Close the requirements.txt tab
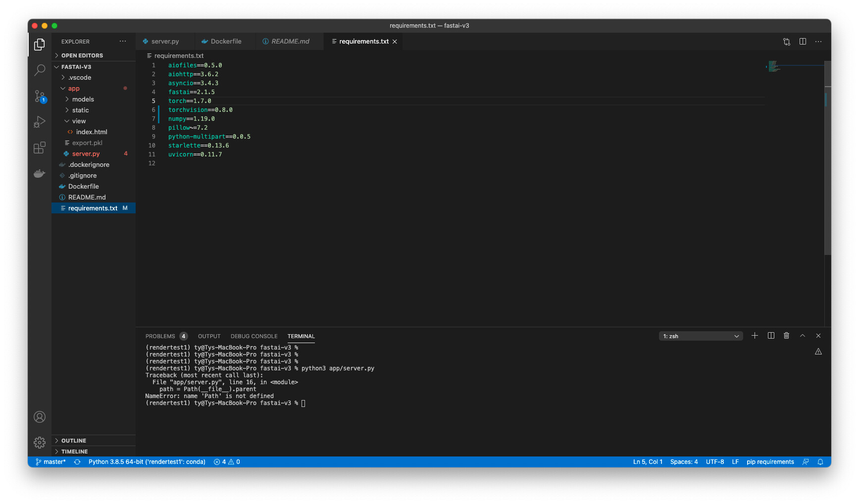 tap(395, 42)
